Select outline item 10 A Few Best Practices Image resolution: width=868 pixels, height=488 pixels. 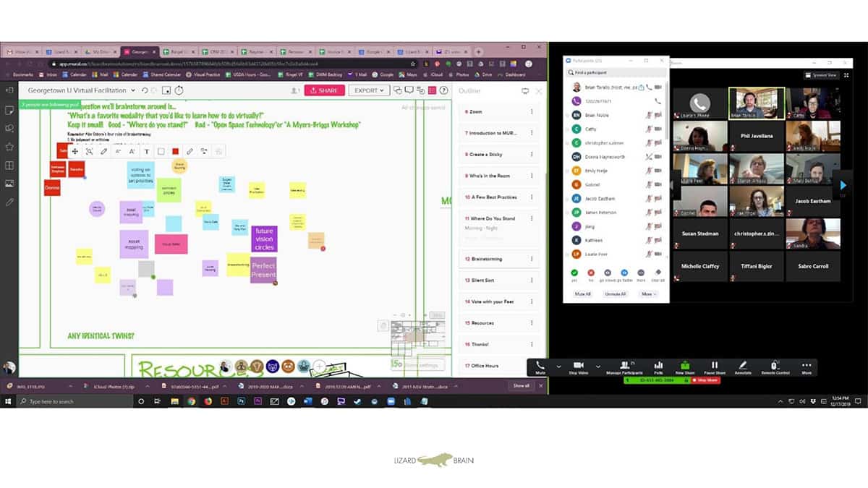coord(499,197)
